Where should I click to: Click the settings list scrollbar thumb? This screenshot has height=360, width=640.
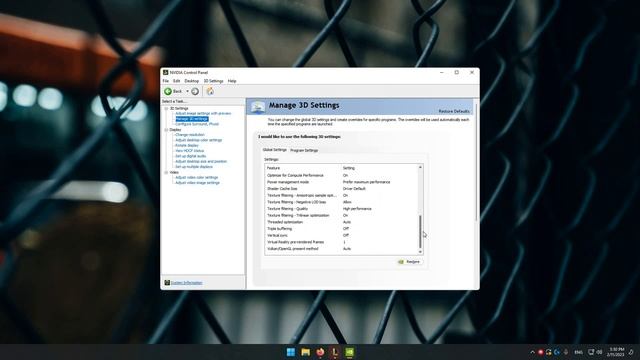pos(420,232)
